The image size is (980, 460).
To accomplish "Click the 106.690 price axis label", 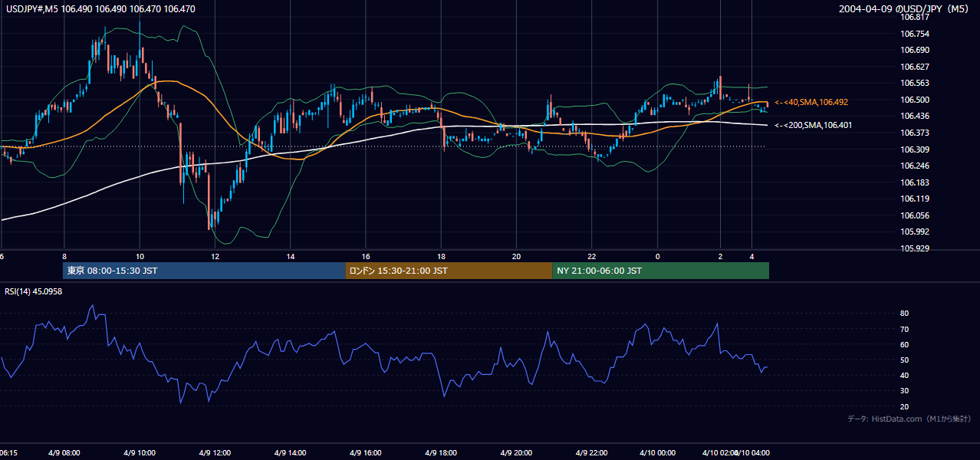I will click(915, 50).
